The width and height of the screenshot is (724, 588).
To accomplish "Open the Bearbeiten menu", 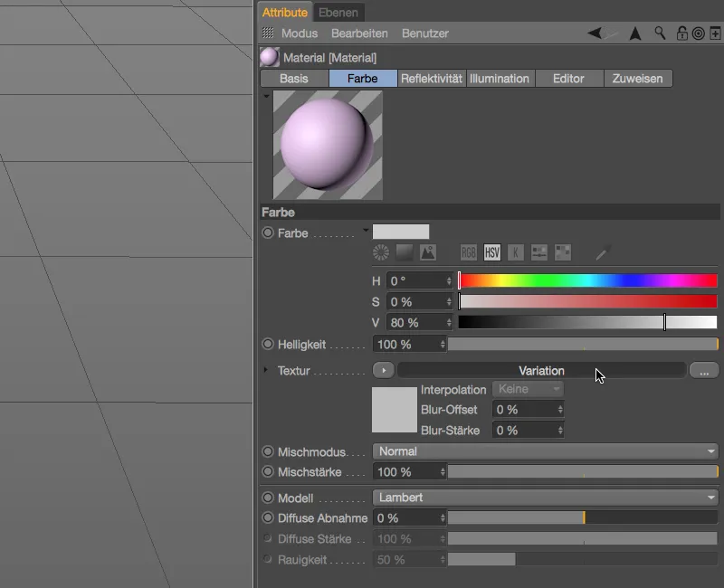I will tap(359, 33).
